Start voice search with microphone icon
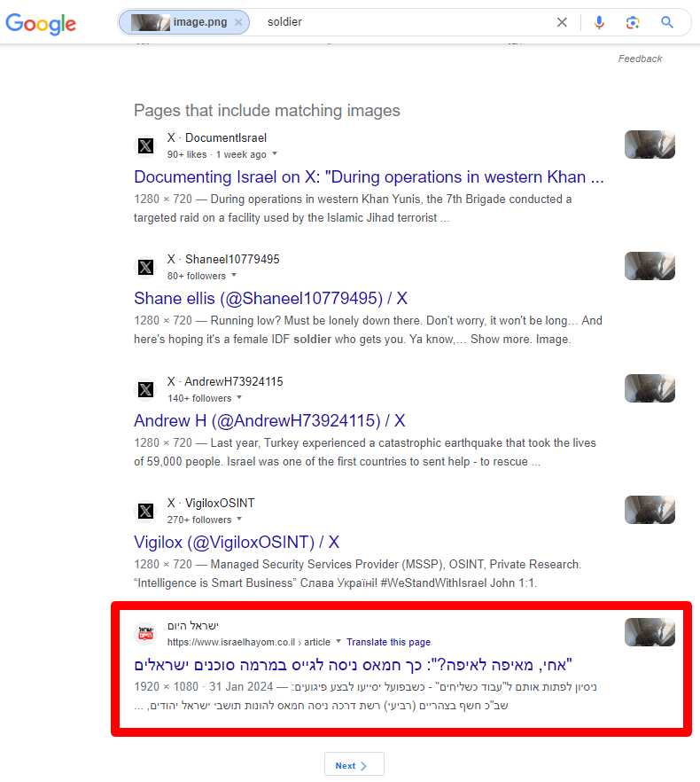The image size is (700, 782). [x=599, y=23]
